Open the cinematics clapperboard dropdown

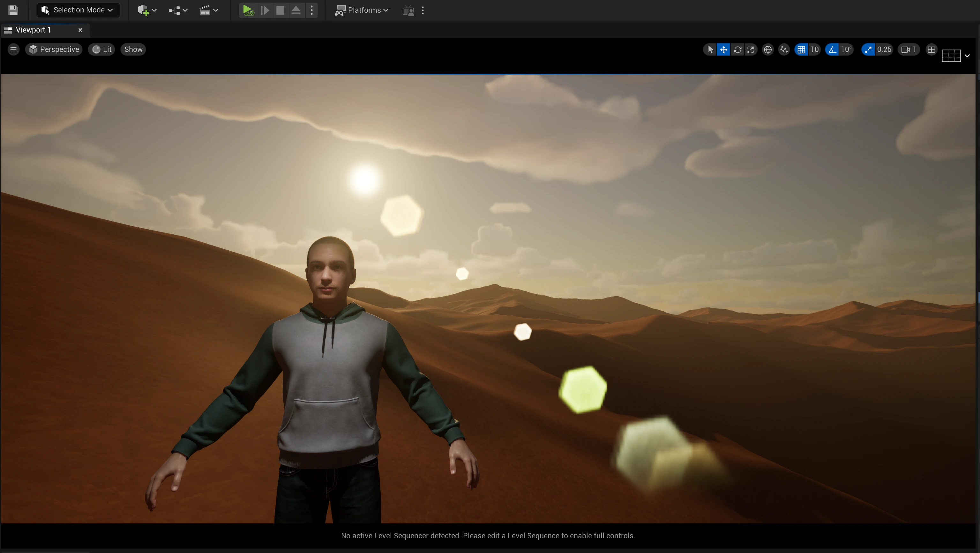pyautogui.click(x=209, y=10)
